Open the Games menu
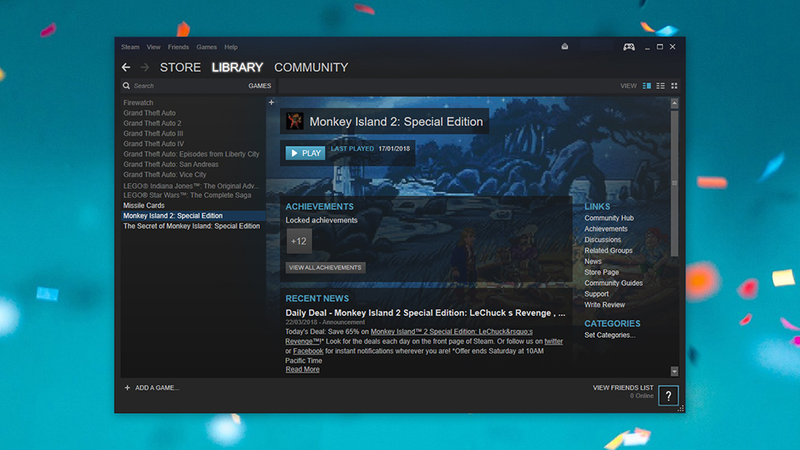 (207, 47)
